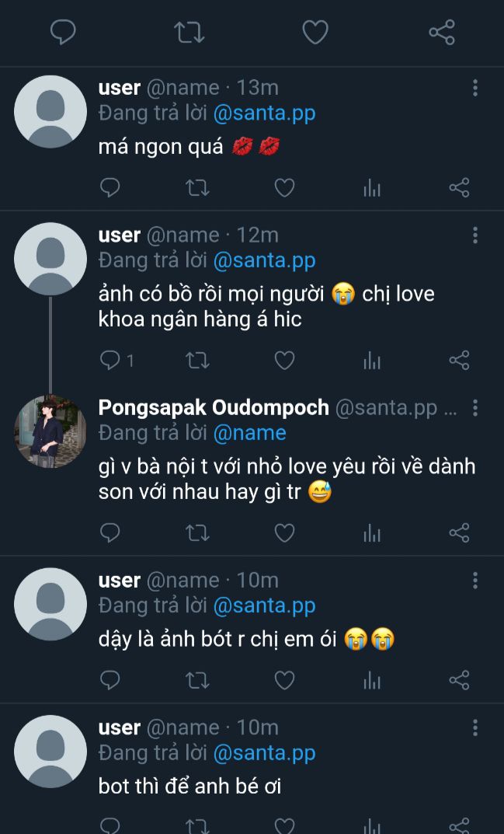
Task: Share the main tweet at top
Action: [x=441, y=32]
